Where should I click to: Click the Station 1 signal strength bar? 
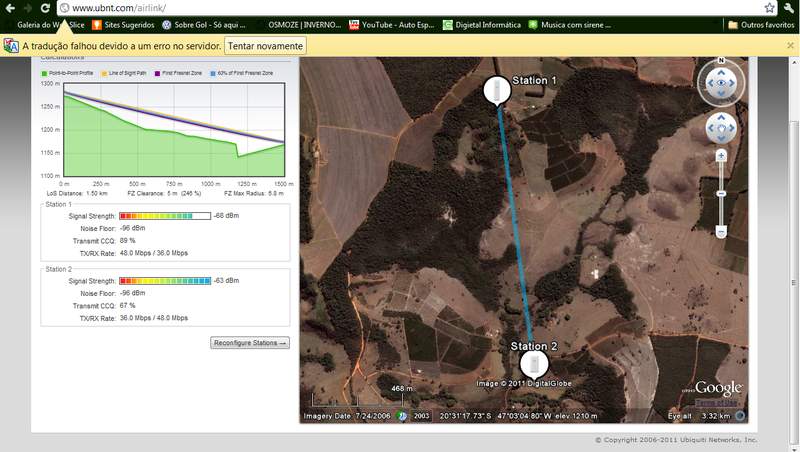(x=165, y=216)
